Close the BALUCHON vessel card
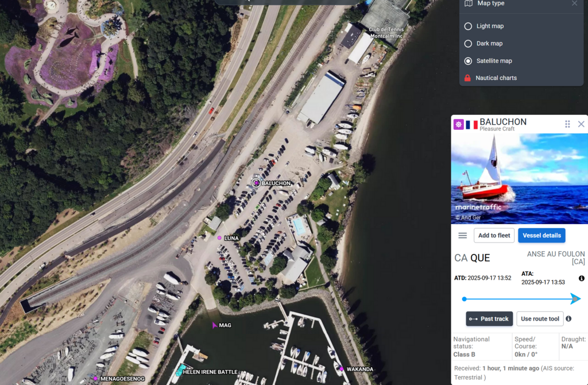588x385 pixels. pos(581,124)
